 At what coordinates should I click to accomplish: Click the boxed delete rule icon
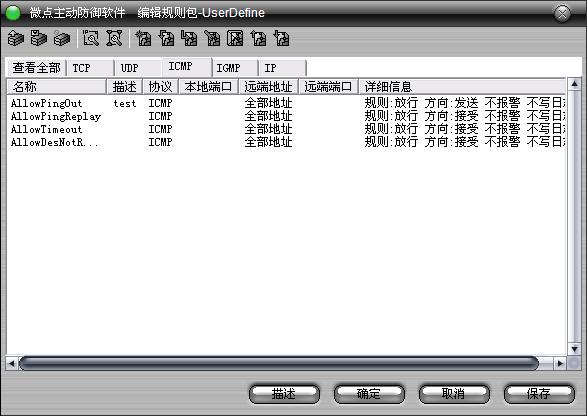235,38
